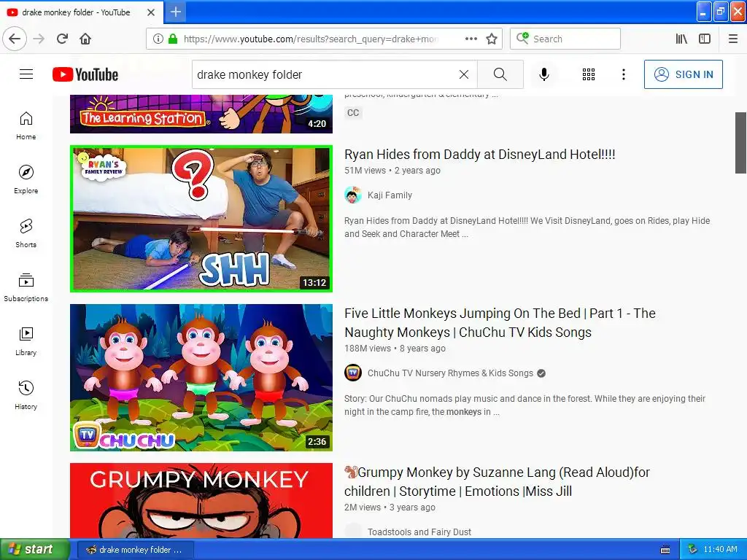747x560 pixels.
Task: Open page actions three-dot menu in address bar
Action: click(471, 39)
